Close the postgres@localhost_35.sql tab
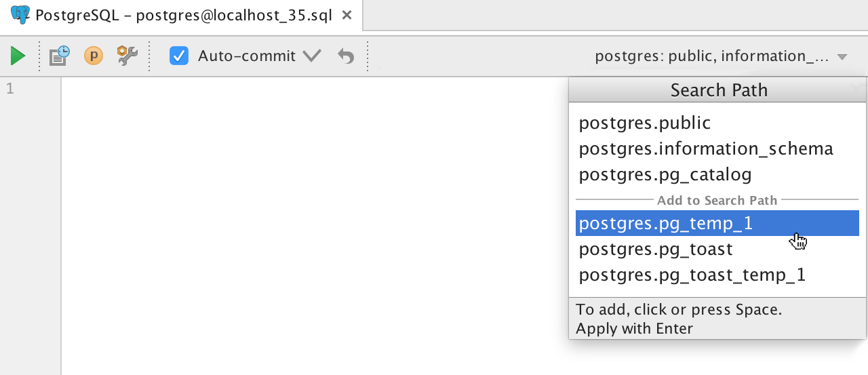868x375 pixels. coord(347,15)
